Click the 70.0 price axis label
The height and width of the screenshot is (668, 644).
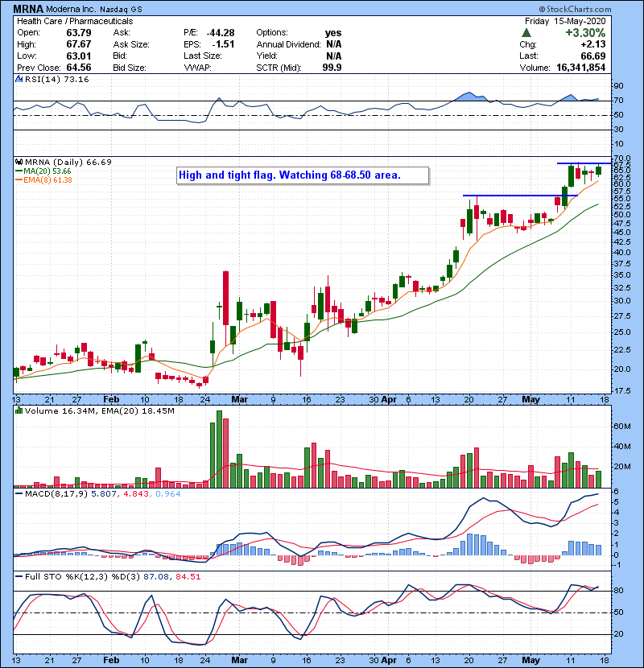click(621, 158)
